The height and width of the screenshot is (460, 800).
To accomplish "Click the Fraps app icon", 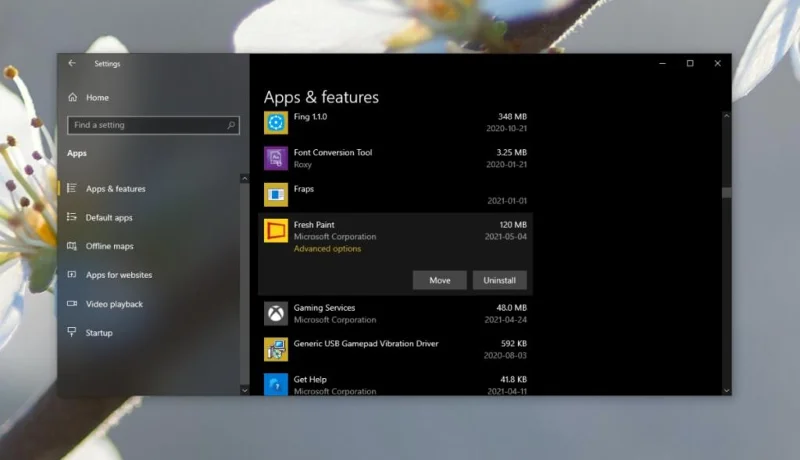I will point(276,194).
